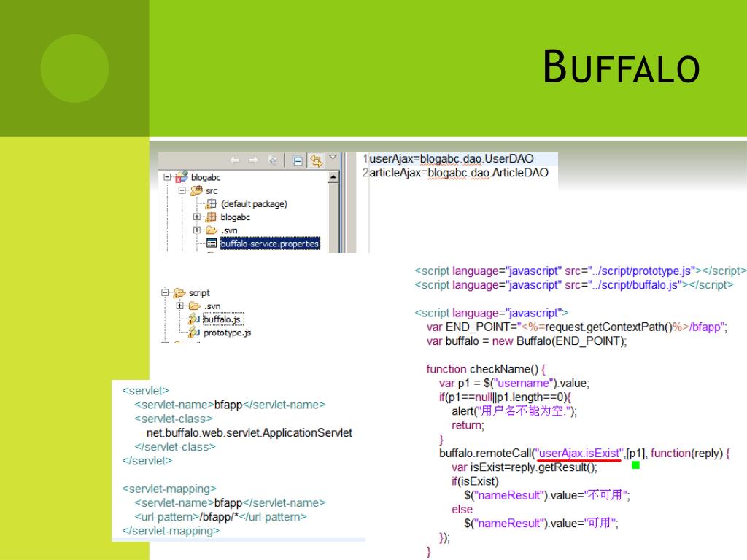Toggle Link with Editor double-arrow icon
The height and width of the screenshot is (560, 747).
317,161
